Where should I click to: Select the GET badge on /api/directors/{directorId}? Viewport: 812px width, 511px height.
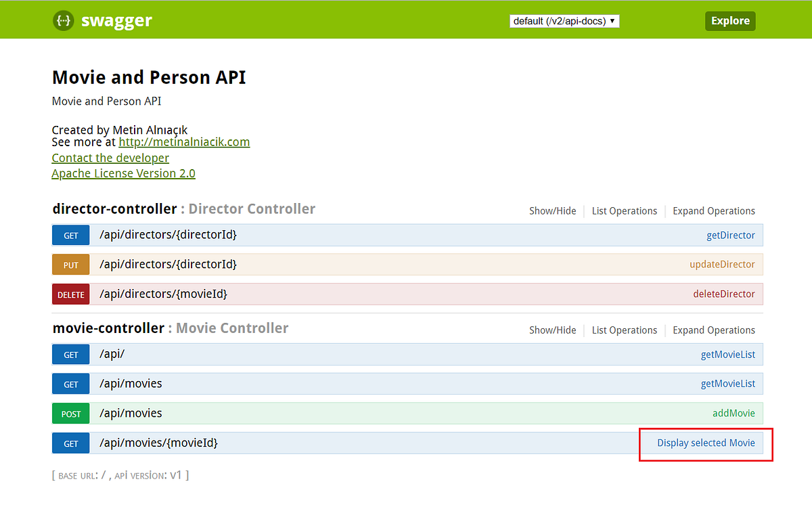point(70,235)
